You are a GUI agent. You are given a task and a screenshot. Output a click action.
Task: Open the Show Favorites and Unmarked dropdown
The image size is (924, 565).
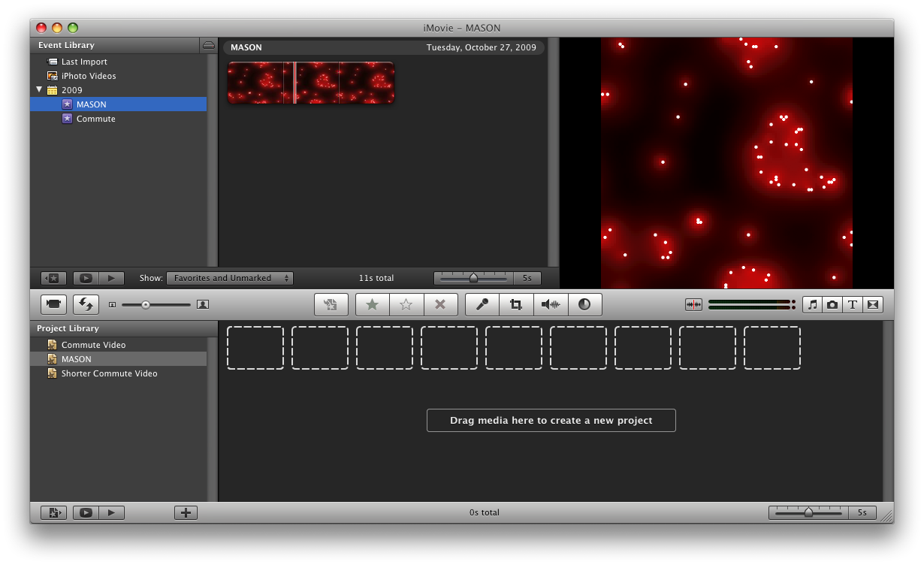coord(230,278)
